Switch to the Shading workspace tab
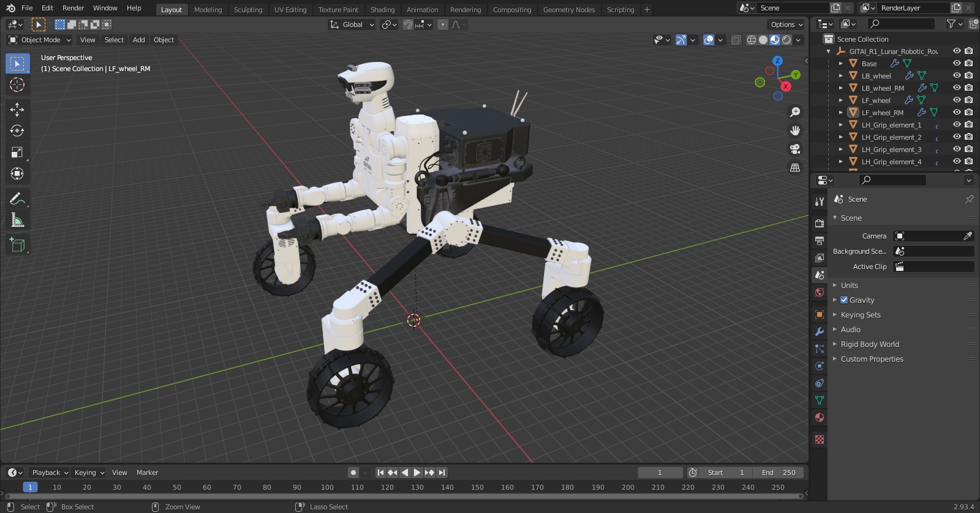The width and height of the screenshot is (980, 513). point(382,10)
